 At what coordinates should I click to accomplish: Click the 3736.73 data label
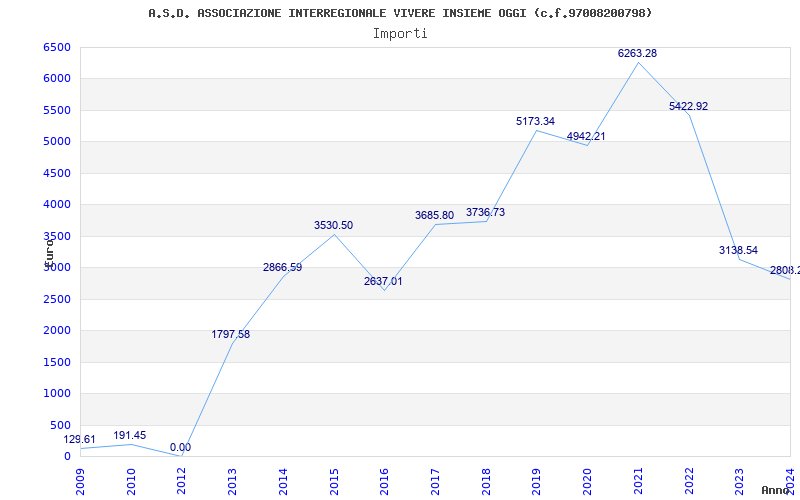tap(485, 212)
